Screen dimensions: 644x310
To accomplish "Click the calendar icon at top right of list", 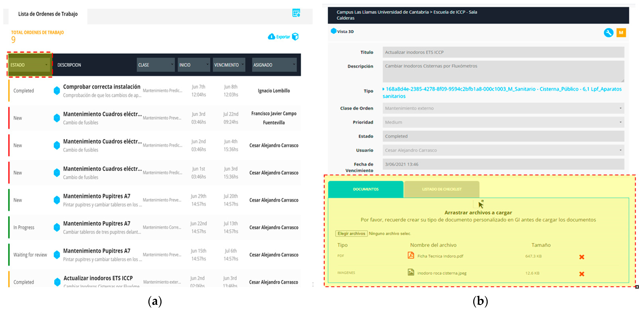I will (x=296, y=13).
